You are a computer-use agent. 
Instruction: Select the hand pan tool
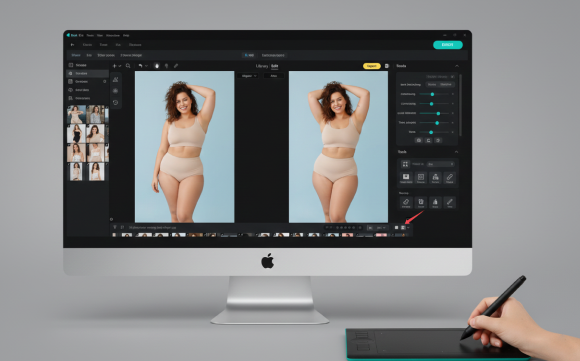click(x=157, y=66)
